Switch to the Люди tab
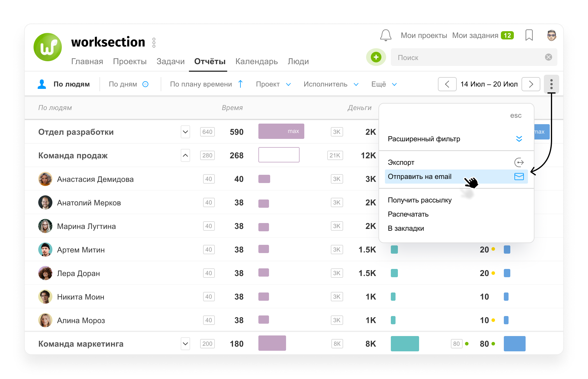 coord(298,61)
